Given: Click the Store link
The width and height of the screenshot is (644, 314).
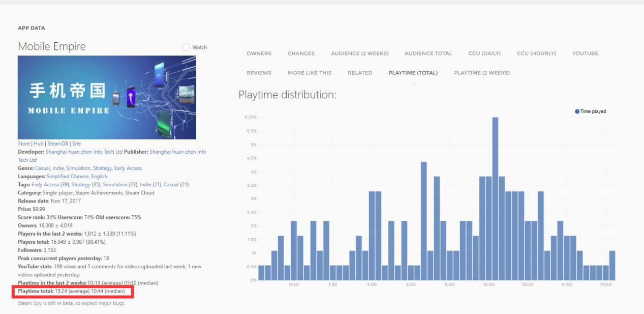Looking at the screenshot, I should click(x=23, y=144).
